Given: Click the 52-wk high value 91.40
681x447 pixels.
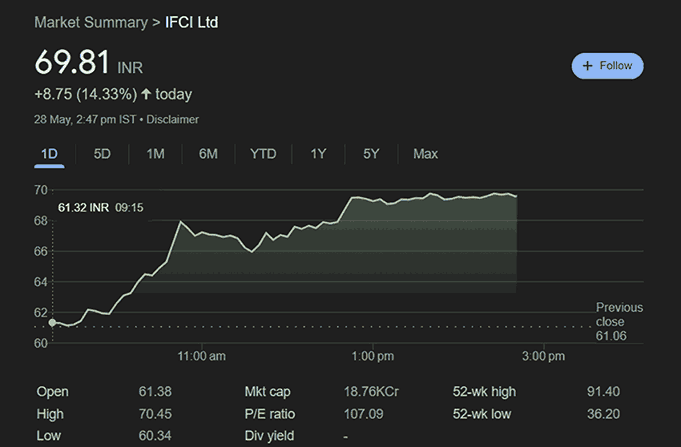Looking at the screenshot, I should click(x=603, y=391).
